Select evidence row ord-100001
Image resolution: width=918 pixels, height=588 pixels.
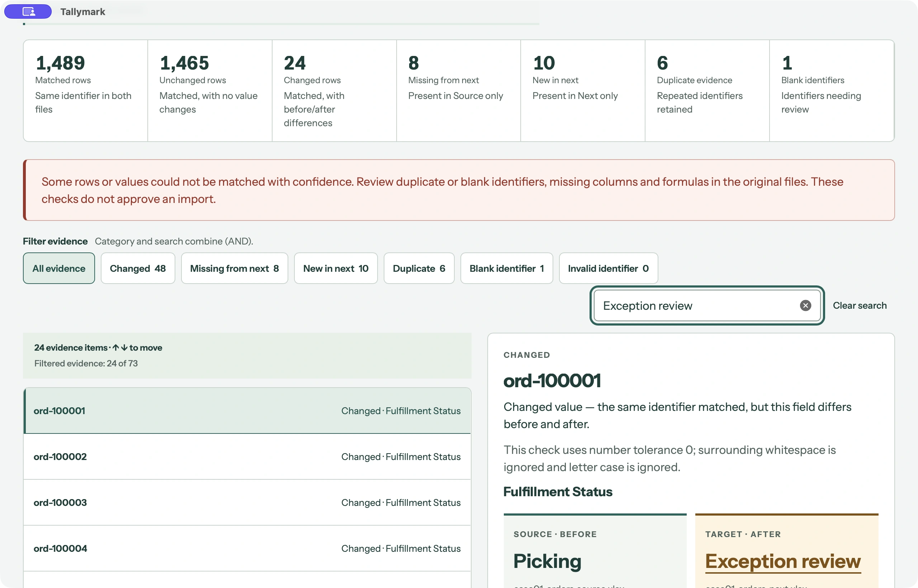coord(247,411)
